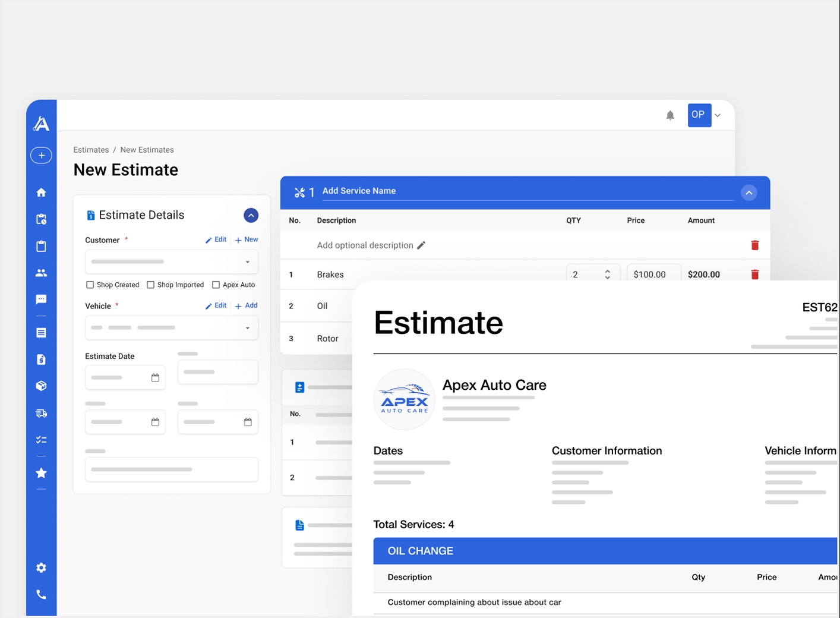Image resolution: width=840 pixels, height=618 pixels.
Task: Click the Estimates breadcrumb link
Action: pos(91,150)
